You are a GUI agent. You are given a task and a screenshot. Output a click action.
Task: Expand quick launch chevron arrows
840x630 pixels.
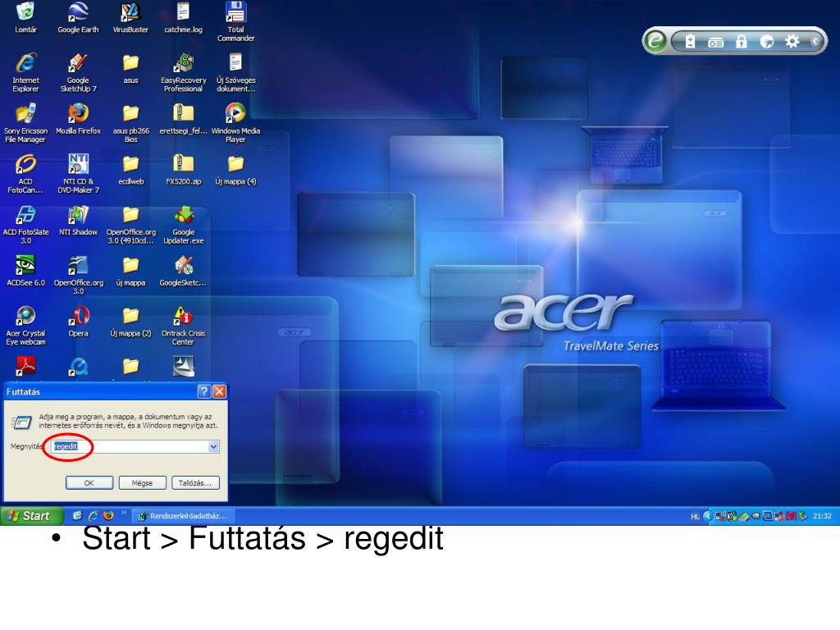coord(124,513)
